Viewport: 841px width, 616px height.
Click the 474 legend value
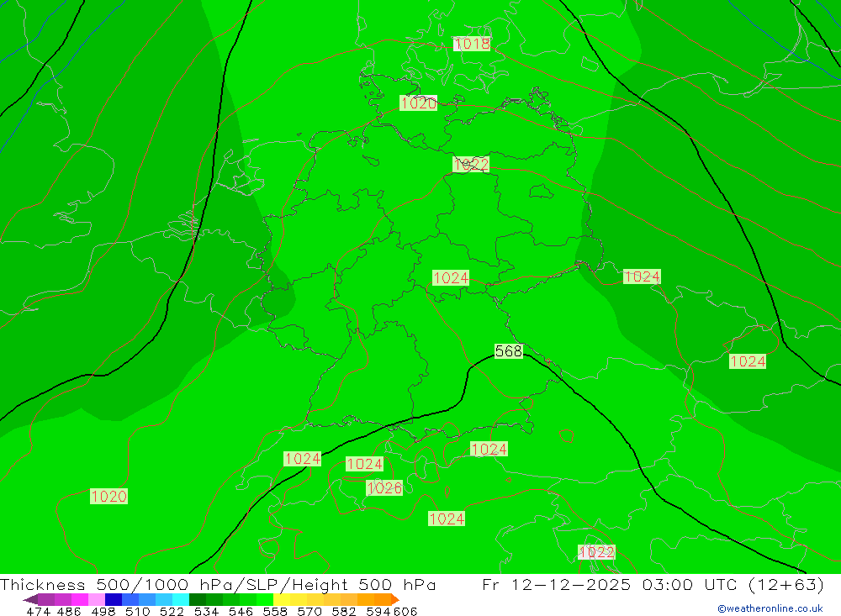coord(38,611)
